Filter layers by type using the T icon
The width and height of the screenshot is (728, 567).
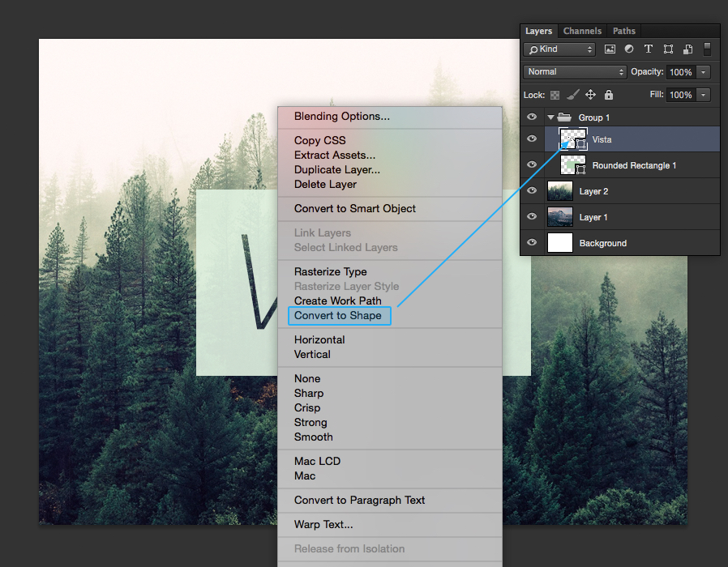(649, 49)
